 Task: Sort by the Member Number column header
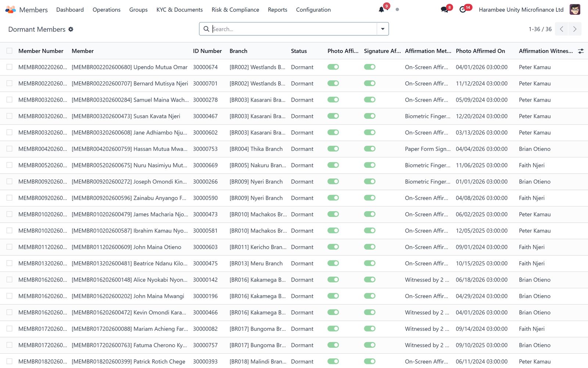point(41,51)
